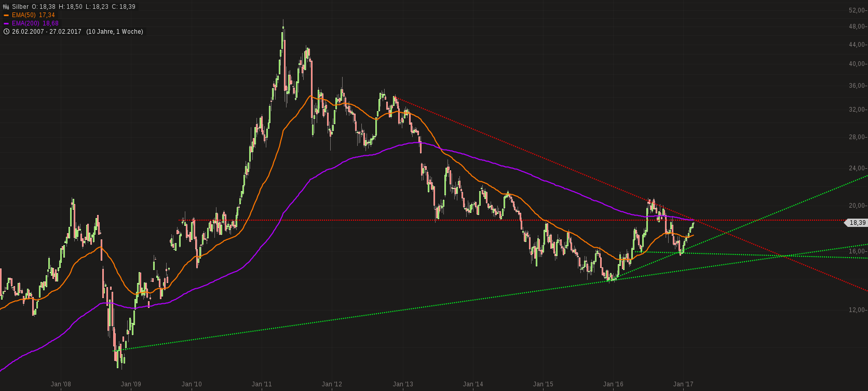Click the 48,00 price axis label

856,26
